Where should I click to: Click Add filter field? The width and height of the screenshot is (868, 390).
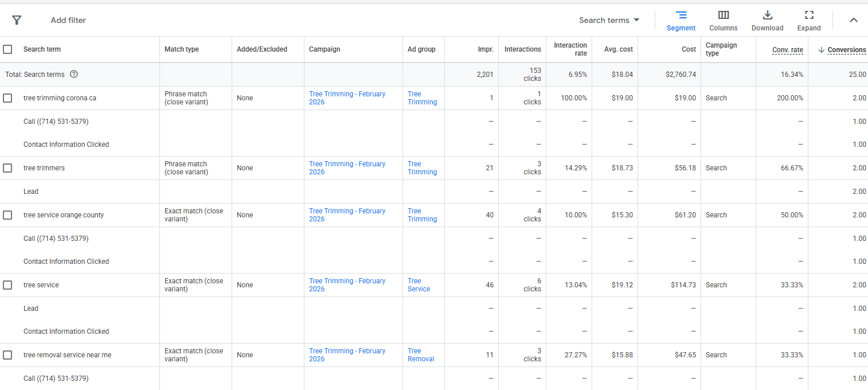point(68,20)
